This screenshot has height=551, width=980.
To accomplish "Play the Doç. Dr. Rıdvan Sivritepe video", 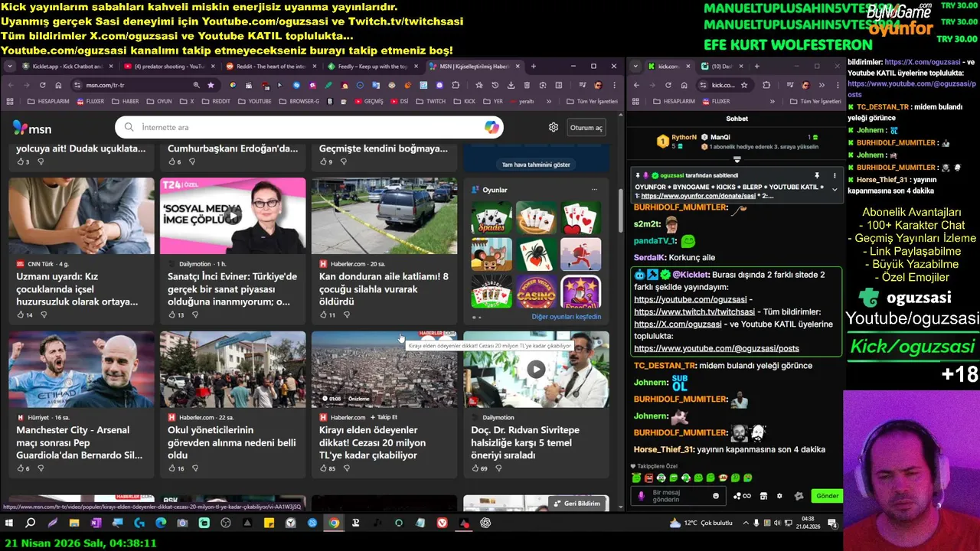I will 536,370.
